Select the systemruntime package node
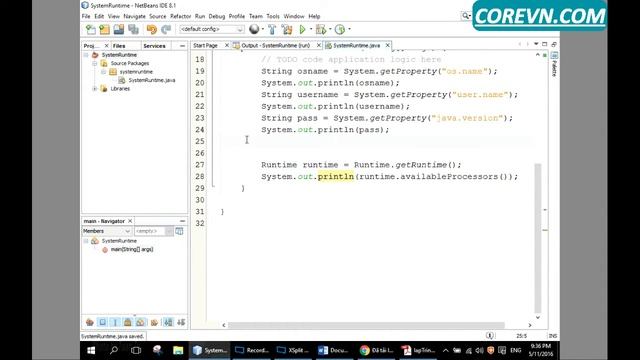The width and height of the screenshot is (640, 360). coord(136,72)
